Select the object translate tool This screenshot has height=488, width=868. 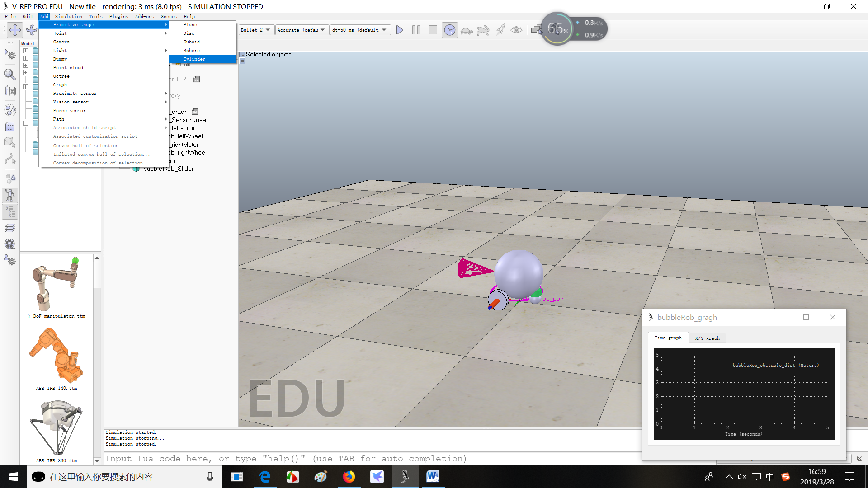(x=15, y=30)
